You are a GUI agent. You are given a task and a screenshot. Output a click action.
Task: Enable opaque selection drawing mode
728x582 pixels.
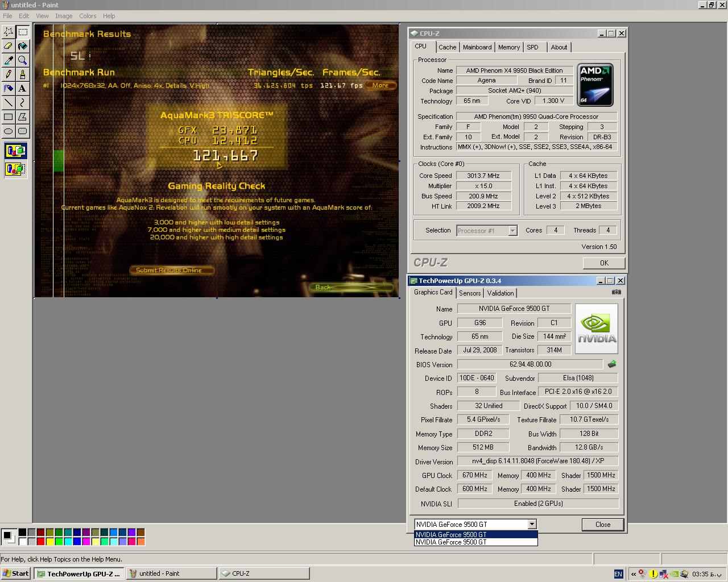pyautogui.click(x=15, y=151)
